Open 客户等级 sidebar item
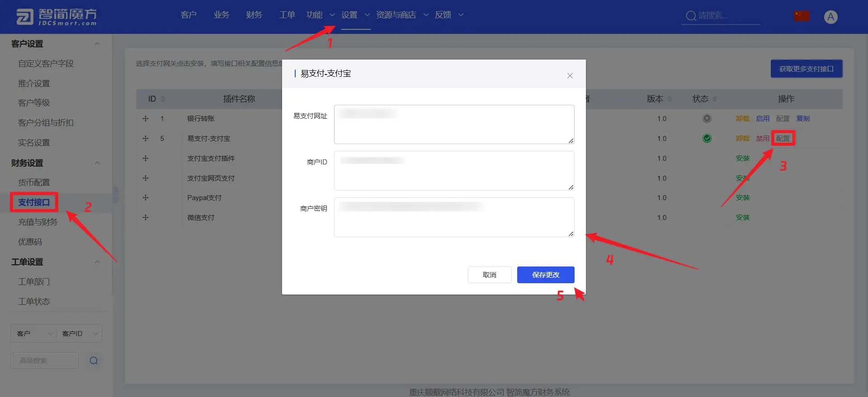Image resolution: width=868 pixels, height=397 pixels. point(34,103)
